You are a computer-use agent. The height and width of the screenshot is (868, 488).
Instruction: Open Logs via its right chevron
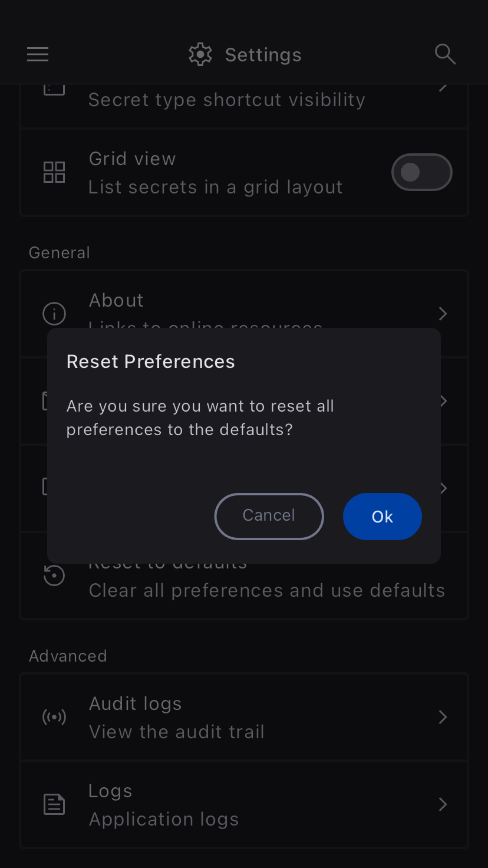point(443,804)
